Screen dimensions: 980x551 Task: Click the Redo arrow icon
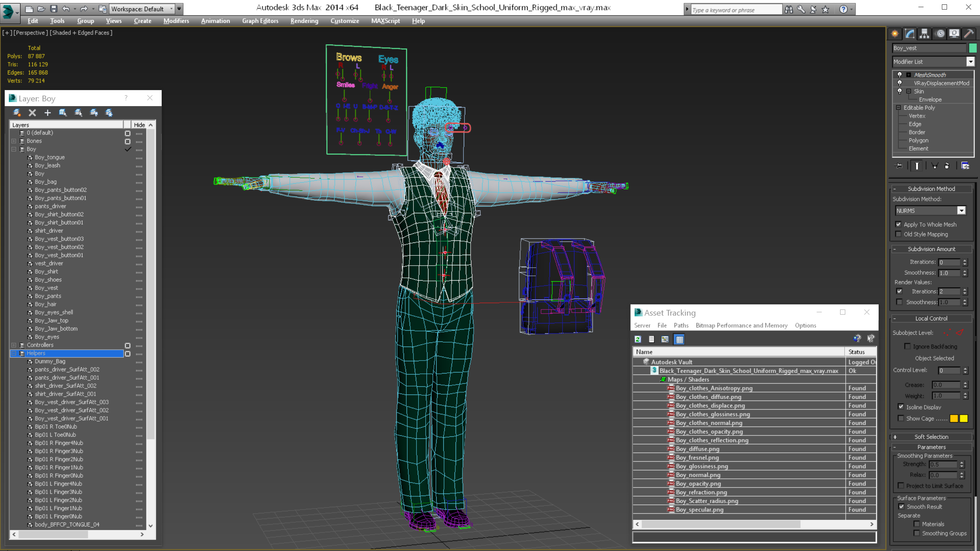[x=84, y=9]
